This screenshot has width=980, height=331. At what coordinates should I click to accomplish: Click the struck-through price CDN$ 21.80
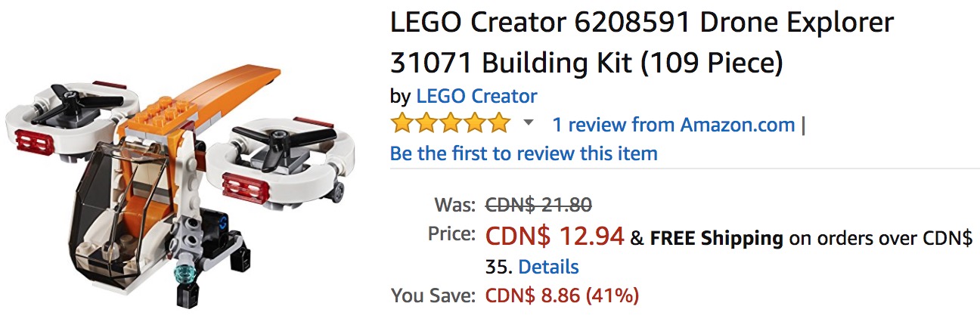pos(538,204)
